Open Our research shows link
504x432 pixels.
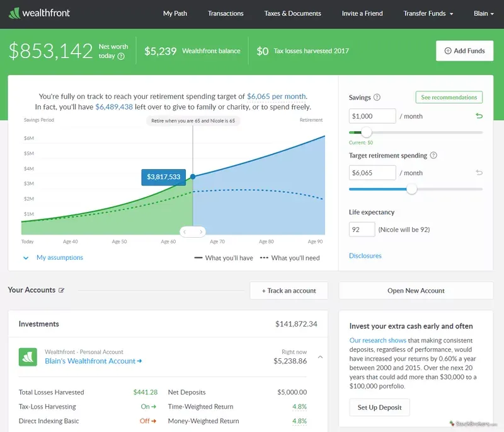pos(377,341)
